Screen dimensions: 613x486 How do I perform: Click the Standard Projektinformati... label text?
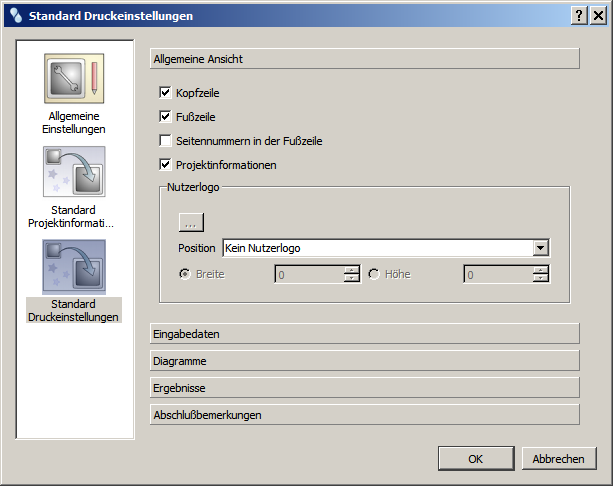pos(71,217)
